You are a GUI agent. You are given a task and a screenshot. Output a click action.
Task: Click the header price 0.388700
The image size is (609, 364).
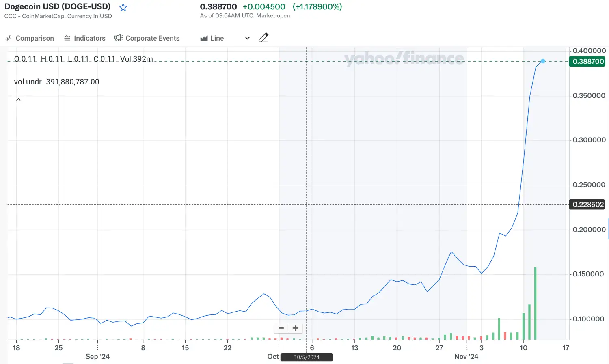click(218, 6)
